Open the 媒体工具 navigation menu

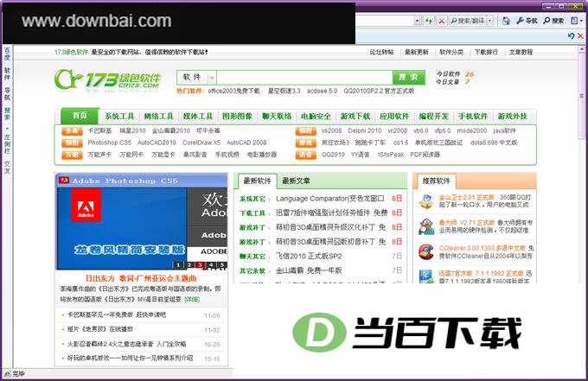point(198,117)
